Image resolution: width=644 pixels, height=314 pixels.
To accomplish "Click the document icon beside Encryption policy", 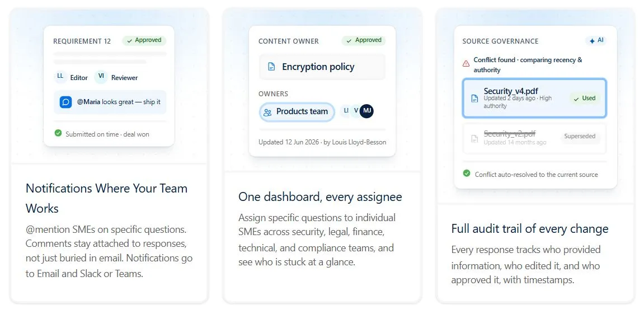I will [x=271, y=67].
